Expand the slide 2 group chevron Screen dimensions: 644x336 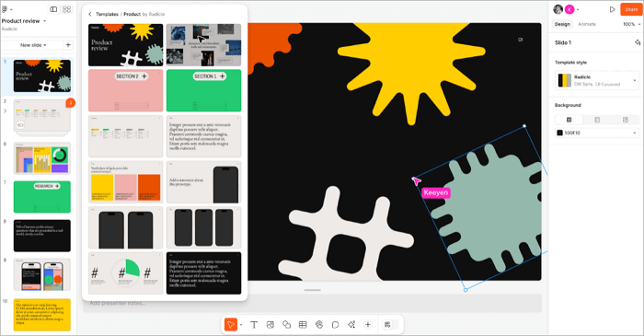coord(5,110)
